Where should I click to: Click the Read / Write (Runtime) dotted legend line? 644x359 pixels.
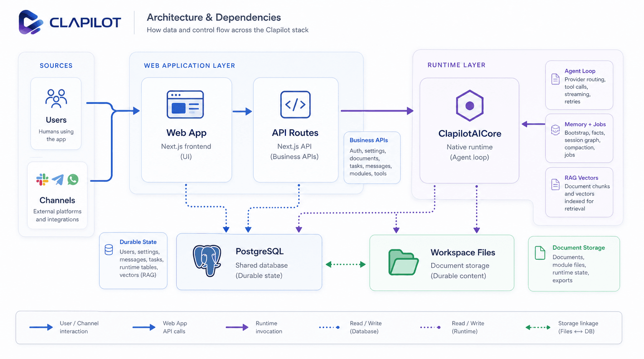pos(430,327)
